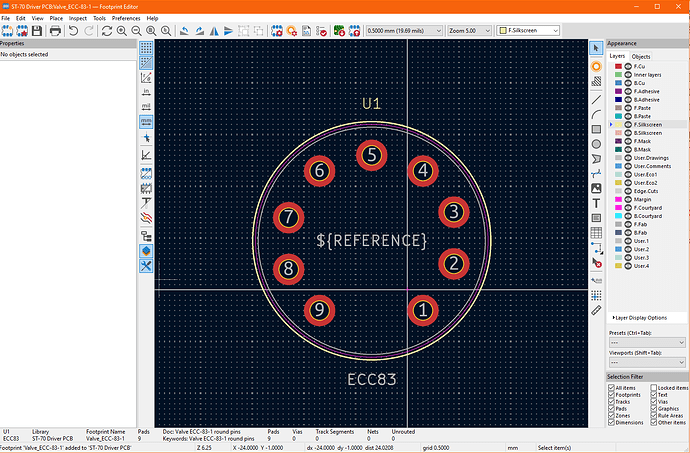Open the Viewports dropdown
This screenshot has height=453, width=690.
647,363
